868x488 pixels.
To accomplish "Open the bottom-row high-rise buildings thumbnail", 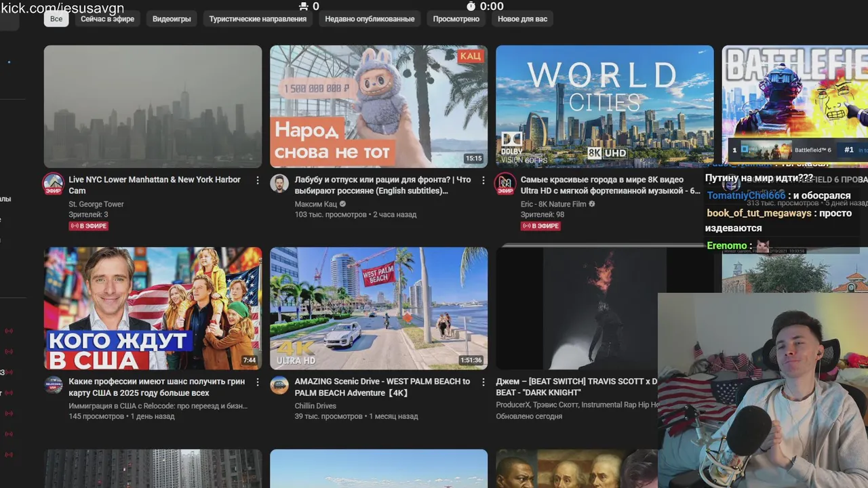I will coord(153,468).
